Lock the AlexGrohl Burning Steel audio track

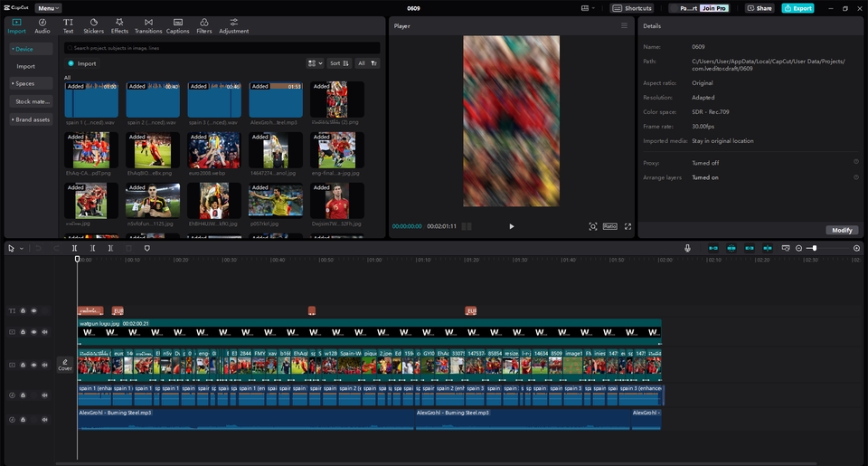click(x=24, y=420)
